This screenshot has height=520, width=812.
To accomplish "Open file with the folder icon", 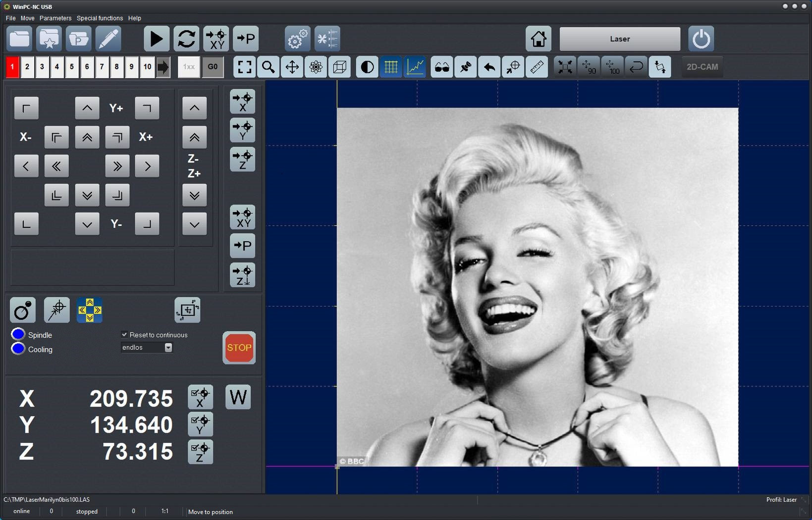I will click(20, 39).
